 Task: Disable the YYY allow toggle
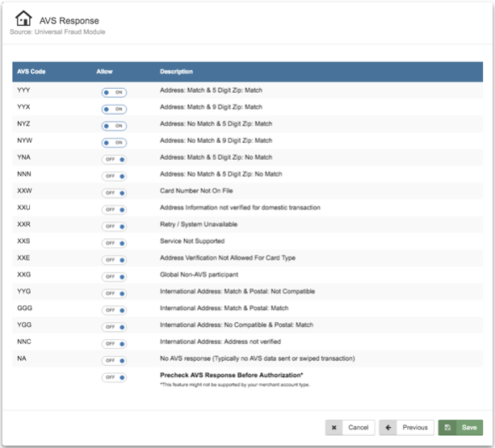[x=114, y=92]
